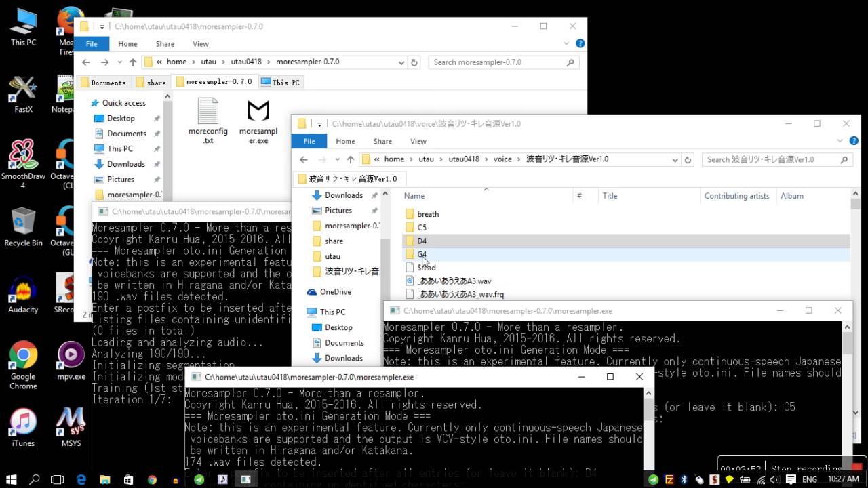Open quick access toolbar dropdown in voice window title
The height and width of the screenshot is (488, 868).
[x=319, y=124]
